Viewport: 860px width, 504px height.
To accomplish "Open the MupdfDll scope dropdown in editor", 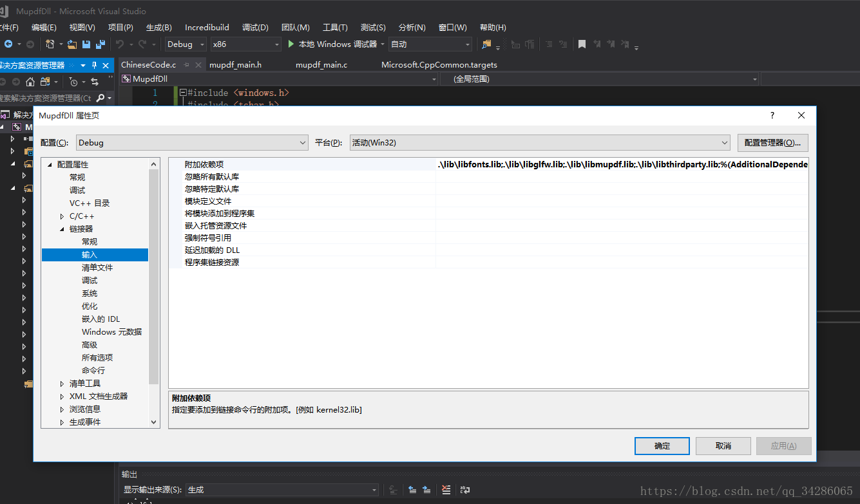I will point(280,79).
